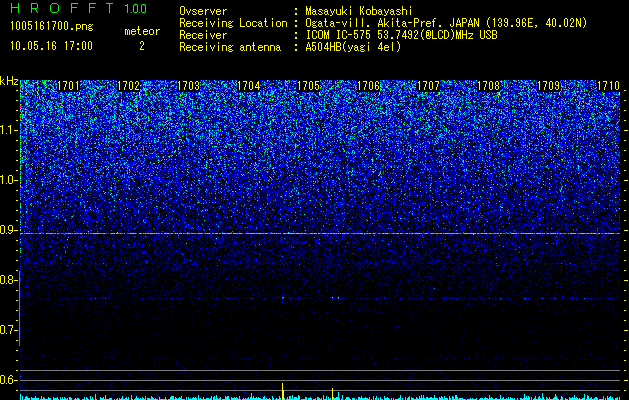
Task: Click the 0.7 kHz axis label
Action: coord(8,330)
